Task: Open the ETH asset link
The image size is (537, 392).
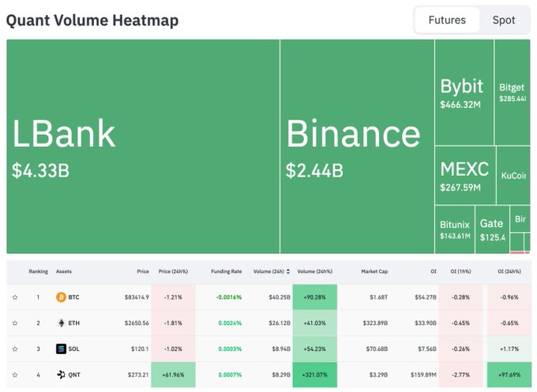Action: tap(74, 323)
